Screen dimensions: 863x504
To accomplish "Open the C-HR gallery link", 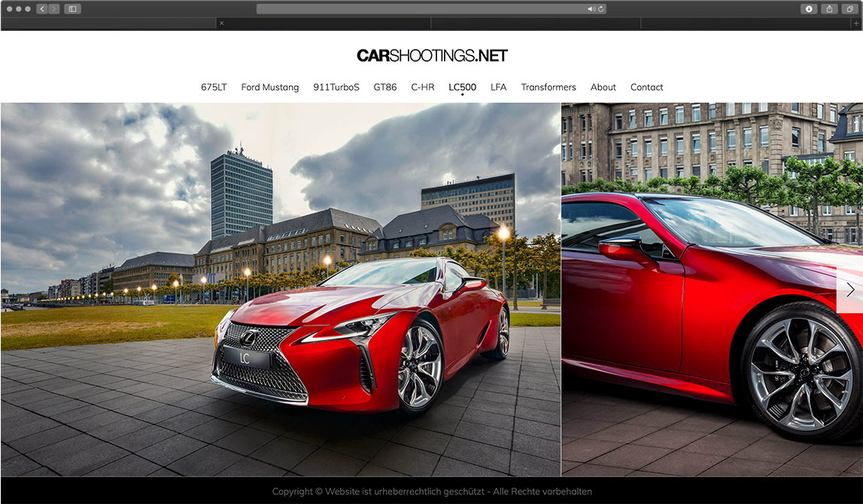I will coord(423,87).
